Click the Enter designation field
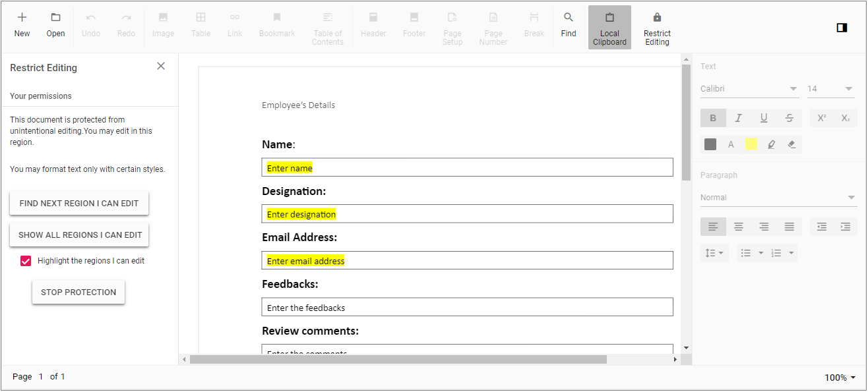868x392 pixels. tap(467, 213)
